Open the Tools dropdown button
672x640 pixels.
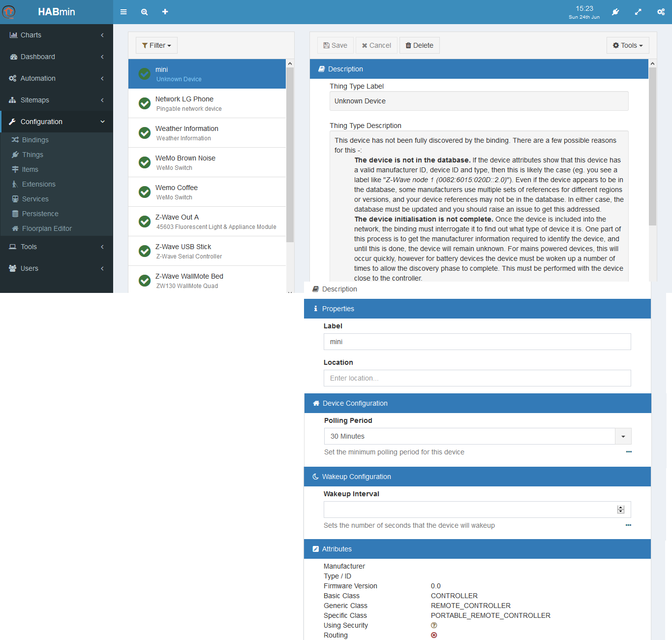tap(627, 45)
